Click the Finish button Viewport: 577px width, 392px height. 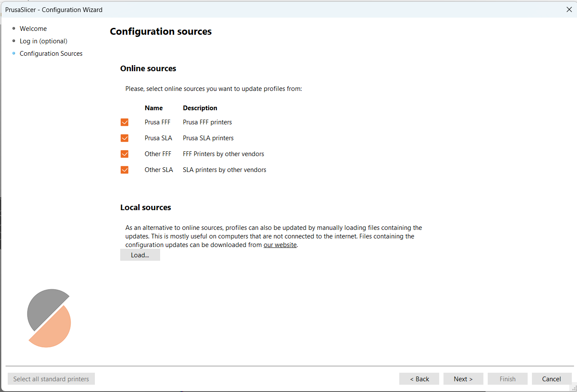pyautogui.click(x=507, y=379)
